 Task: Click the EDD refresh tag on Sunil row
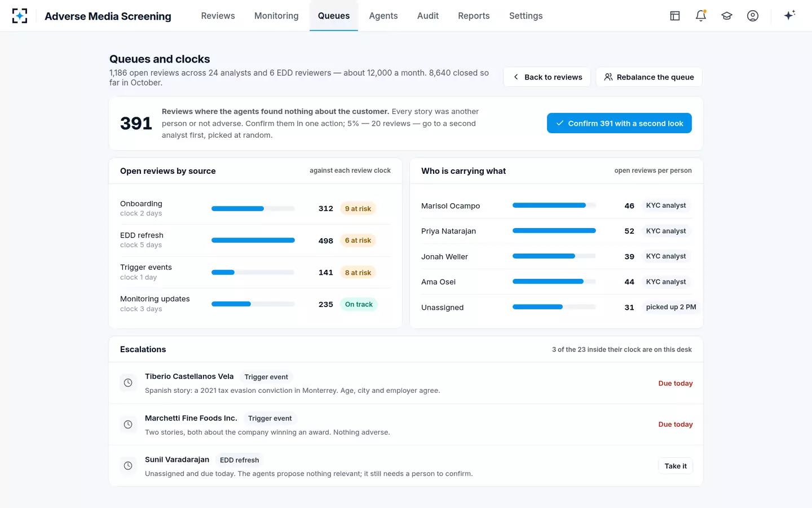(240, 460)
